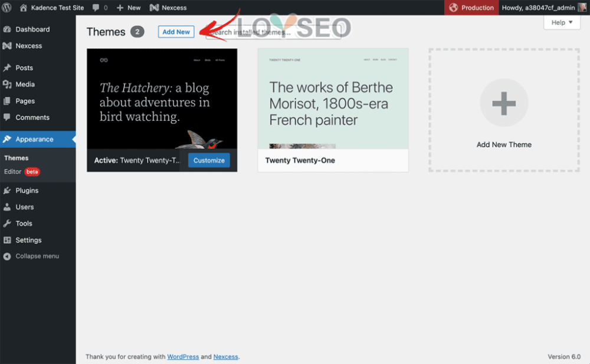Click the Media icon in sidebar

7,84
